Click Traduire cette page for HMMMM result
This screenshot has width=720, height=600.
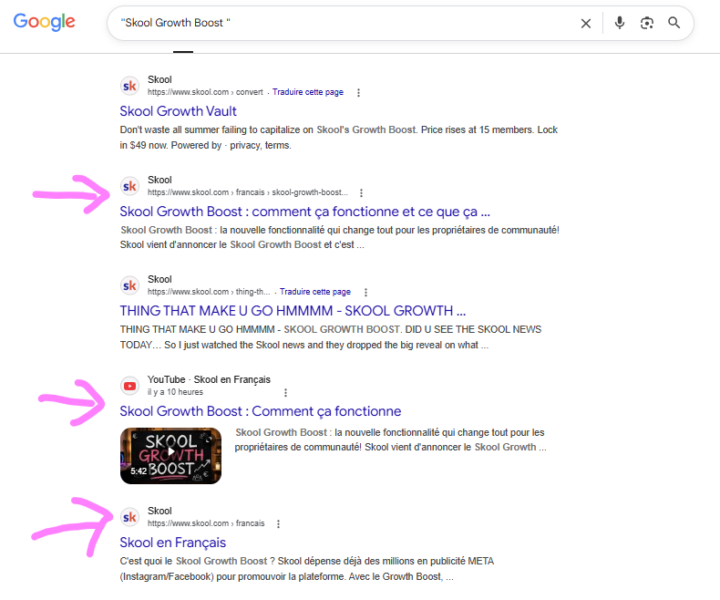point(315,292)
